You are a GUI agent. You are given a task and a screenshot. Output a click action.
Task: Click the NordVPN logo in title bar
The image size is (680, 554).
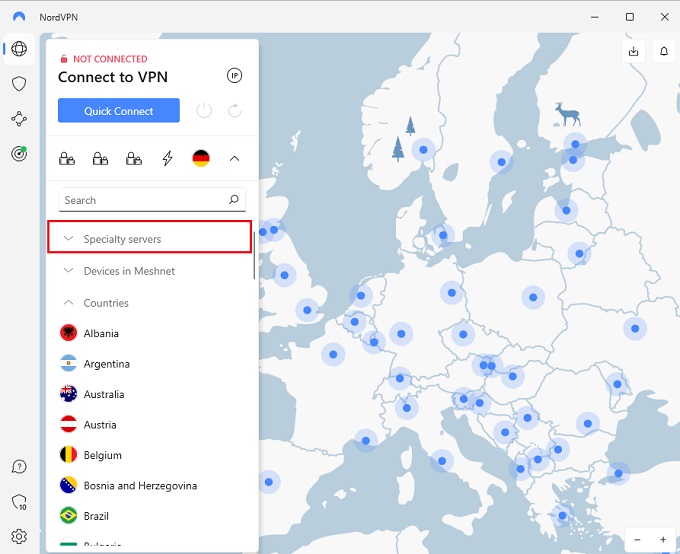tap(19, 17)
